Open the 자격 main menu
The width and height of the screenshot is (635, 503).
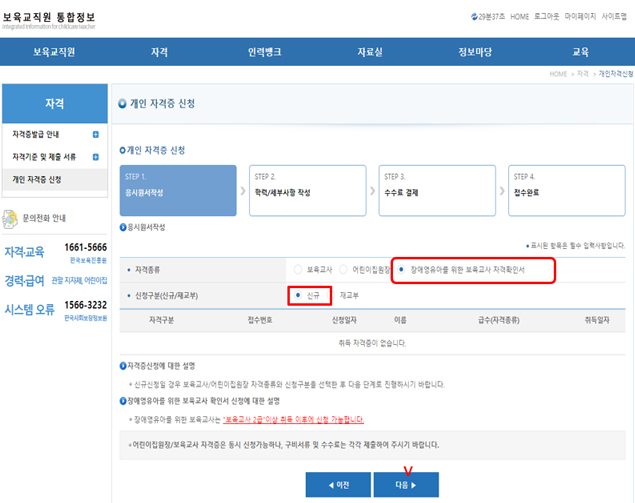tap(159, 52)
